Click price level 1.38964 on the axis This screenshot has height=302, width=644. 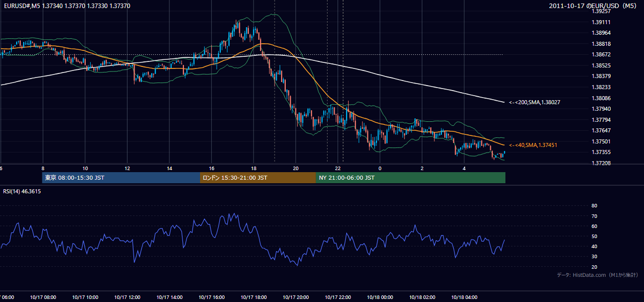601,33
